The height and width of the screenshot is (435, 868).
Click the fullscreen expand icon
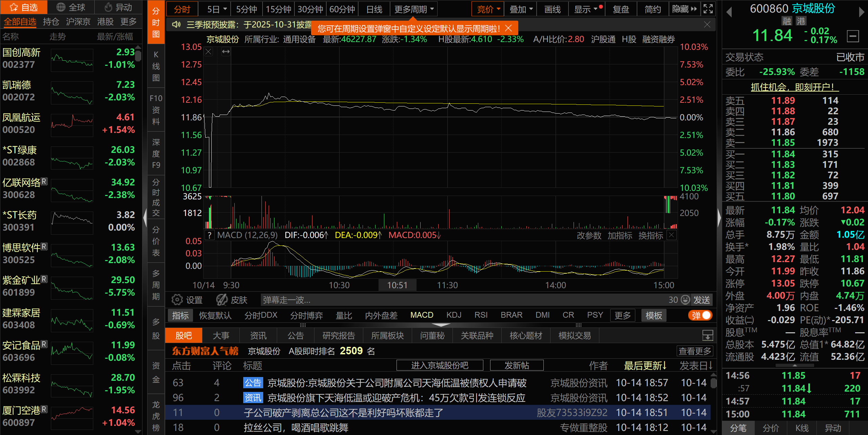[x=708, y=9]
